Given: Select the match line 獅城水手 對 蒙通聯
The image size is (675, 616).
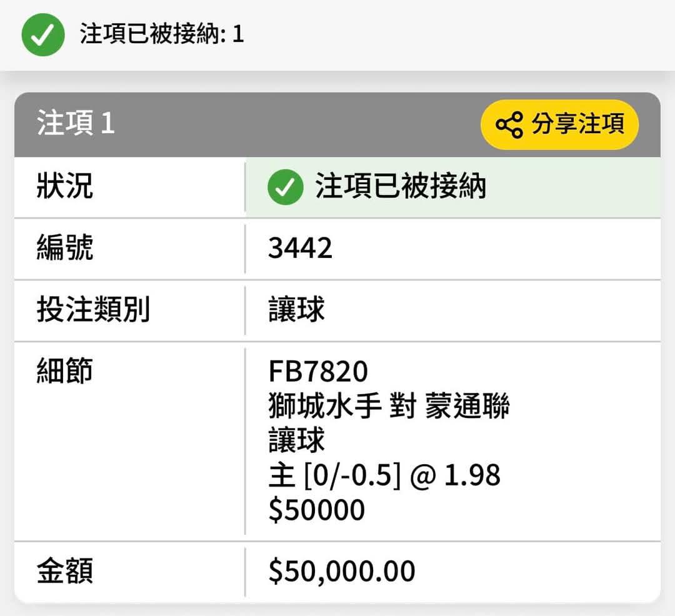Looking at the screenshot, I should (x=389, y=405).
